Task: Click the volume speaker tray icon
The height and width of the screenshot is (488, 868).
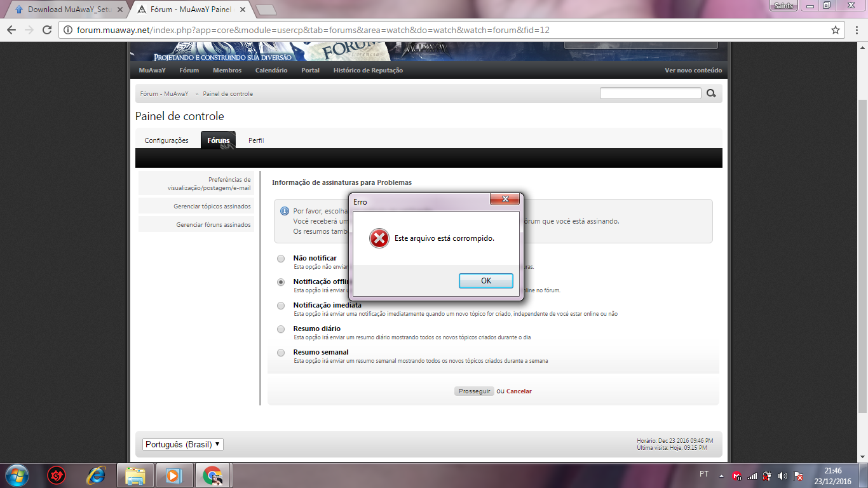Action: click(782, 475)
